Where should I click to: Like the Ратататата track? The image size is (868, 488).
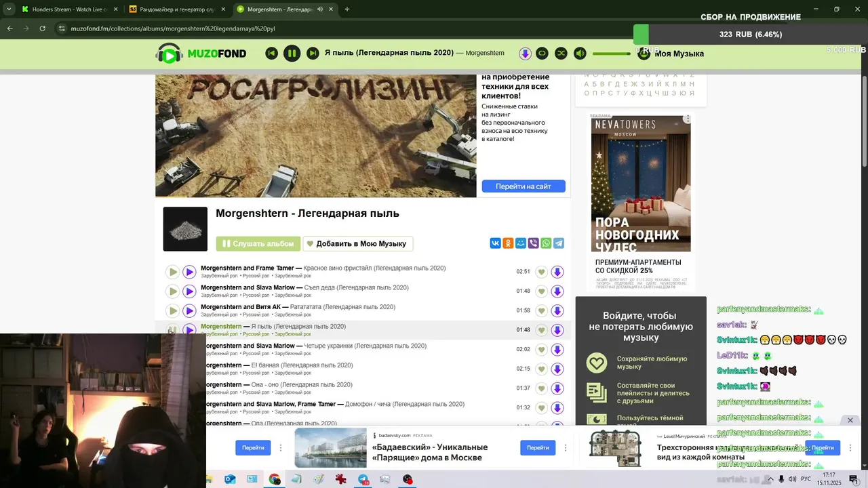tap(541, 310)
